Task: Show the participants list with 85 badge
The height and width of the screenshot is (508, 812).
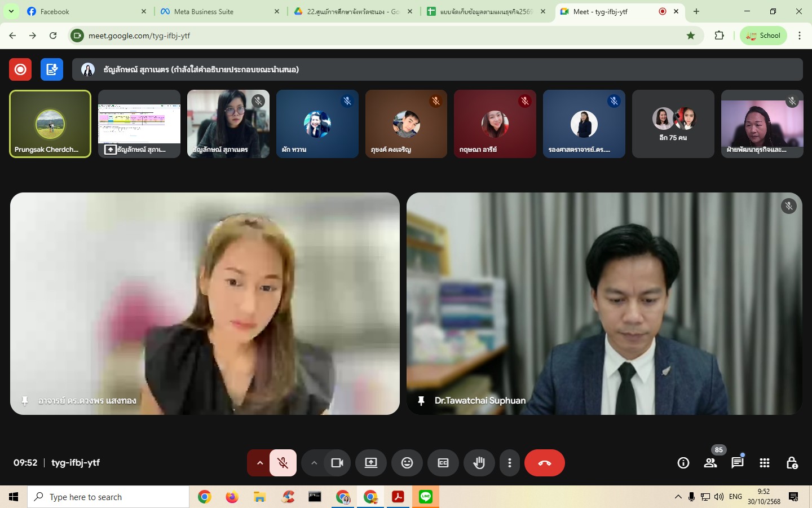Action: (710, 463)
